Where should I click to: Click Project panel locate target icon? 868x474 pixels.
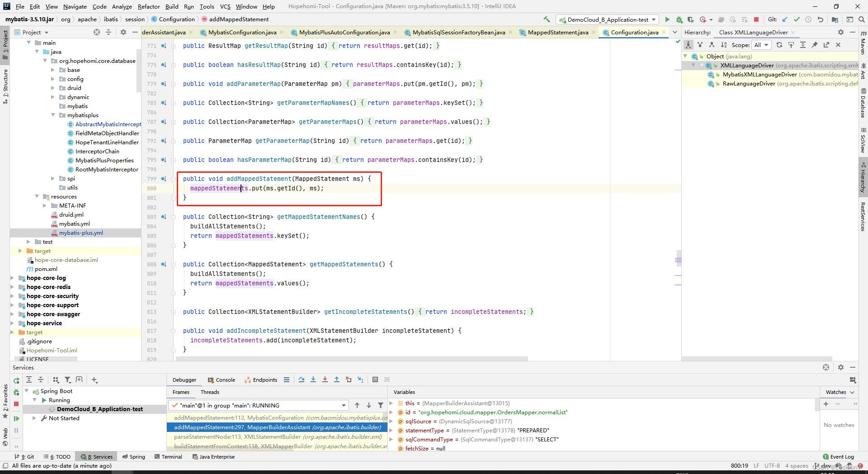click(x=97, y=32)
